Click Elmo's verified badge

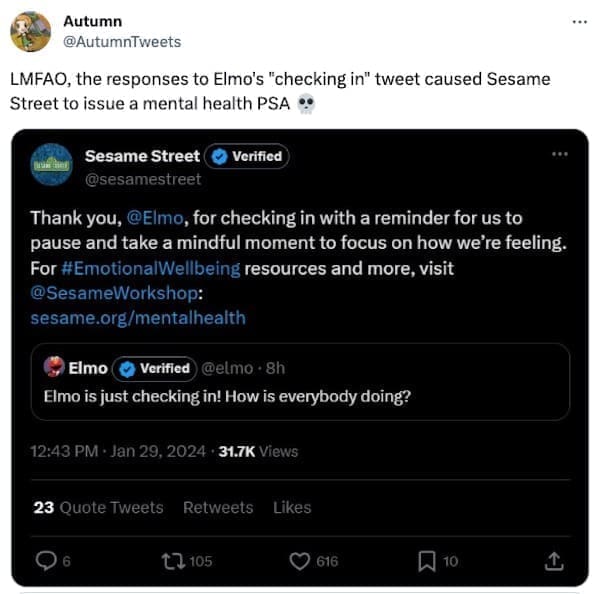(154, 368)
